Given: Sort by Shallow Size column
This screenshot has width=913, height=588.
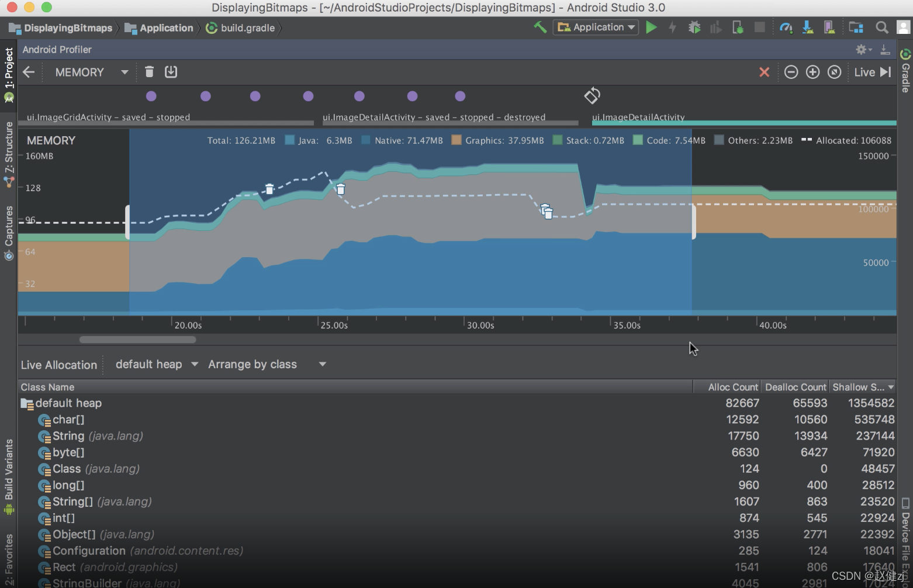Looking at the screenshot, I should tap(863, 387).
